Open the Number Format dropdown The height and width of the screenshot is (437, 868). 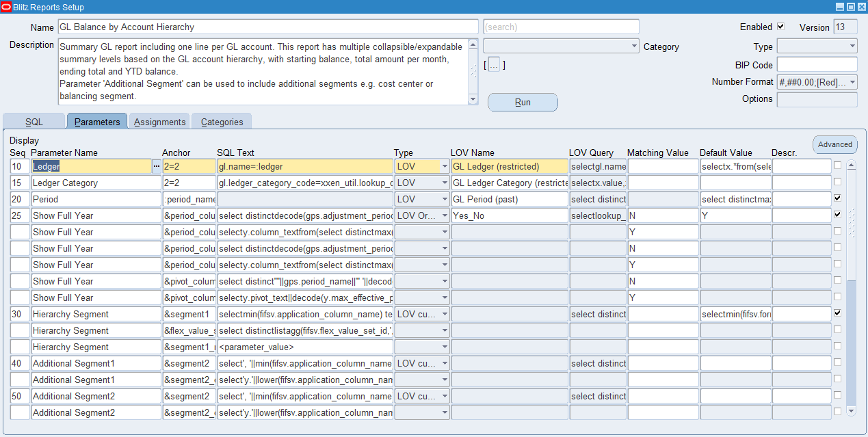(852, 82)
